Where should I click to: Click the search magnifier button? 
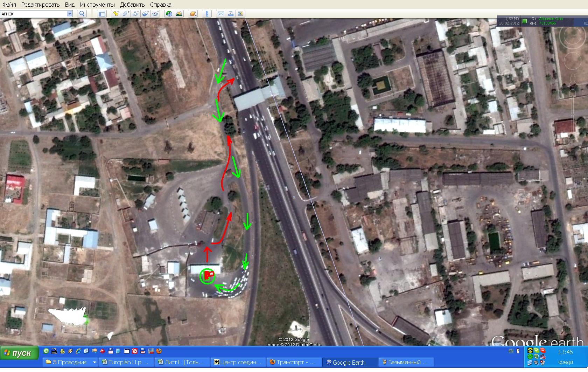(x=82, y=14)
